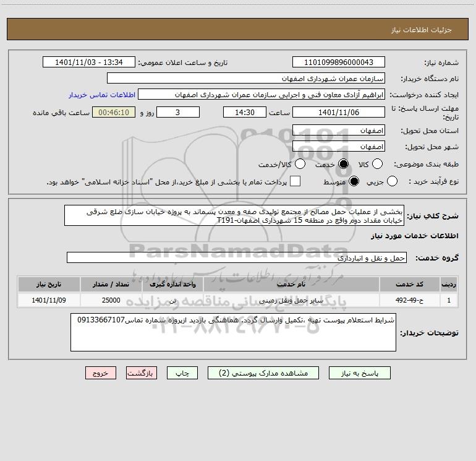Click the quantity cell 25000
The image size is (476, 461).
point(111,300)
